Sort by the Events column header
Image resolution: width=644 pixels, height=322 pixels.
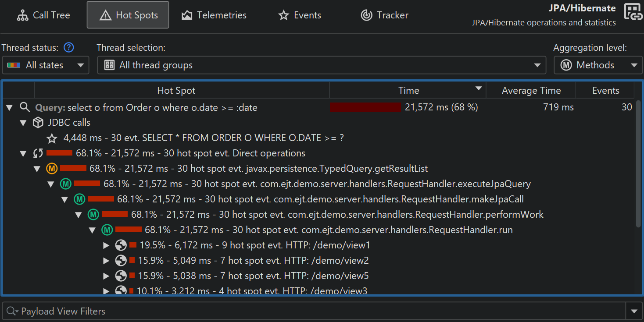(x=605, y=91)
